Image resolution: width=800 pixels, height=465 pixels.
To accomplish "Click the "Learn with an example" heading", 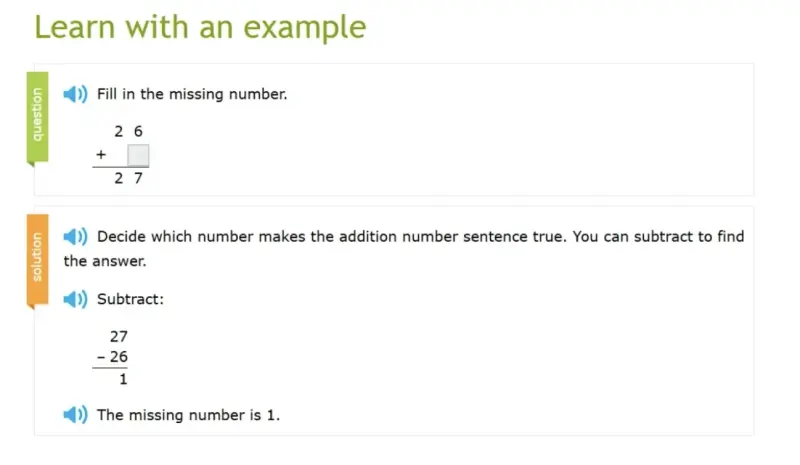I will 200,27.
